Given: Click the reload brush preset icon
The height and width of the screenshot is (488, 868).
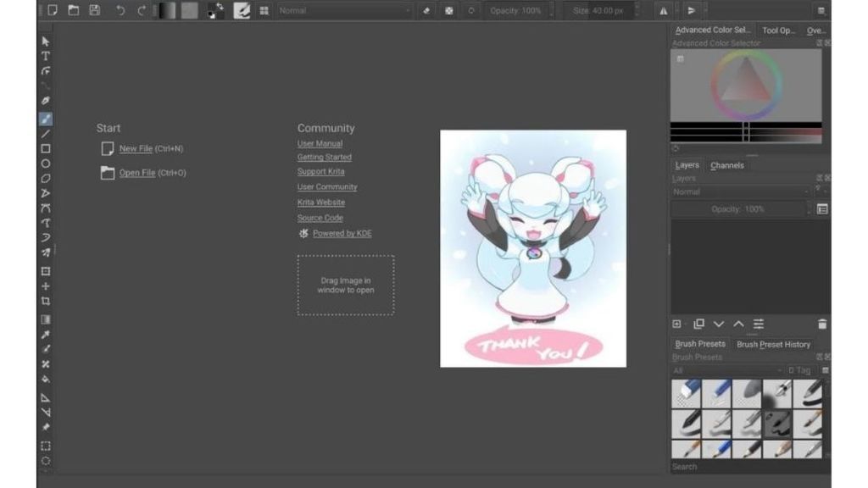Looking at the screenshot, I should (471, 10).
